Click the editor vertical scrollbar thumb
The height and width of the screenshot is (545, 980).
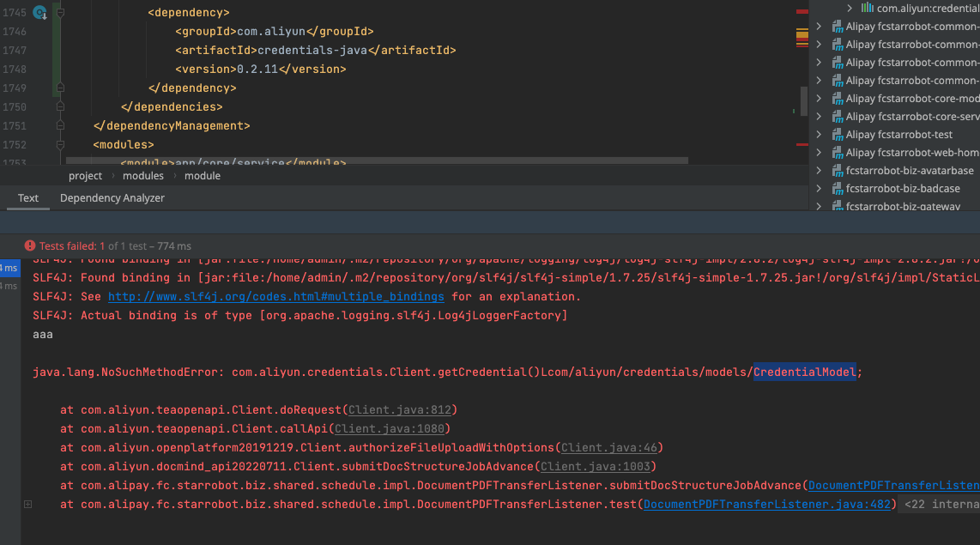(804, 100)
